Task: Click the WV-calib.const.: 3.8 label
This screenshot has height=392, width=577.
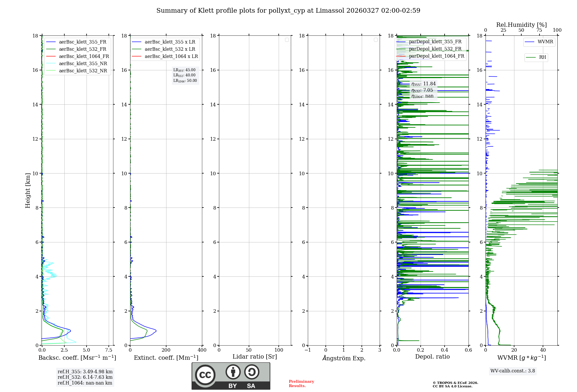Action: click(x=512, y=371)
